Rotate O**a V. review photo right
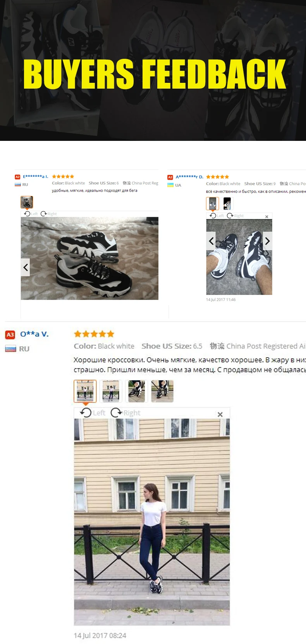Screen dimensions: 306x644 (x=125, y=413)
